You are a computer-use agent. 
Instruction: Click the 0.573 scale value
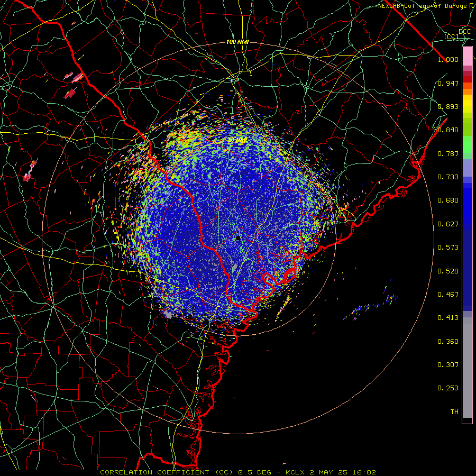click(x=448, y=248)
